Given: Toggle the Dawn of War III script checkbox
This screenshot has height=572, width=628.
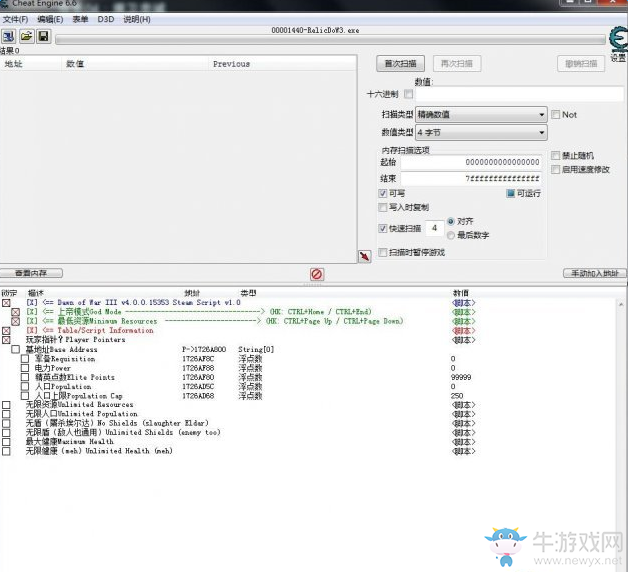Looking at the screenshot, I should coord(6,303).
